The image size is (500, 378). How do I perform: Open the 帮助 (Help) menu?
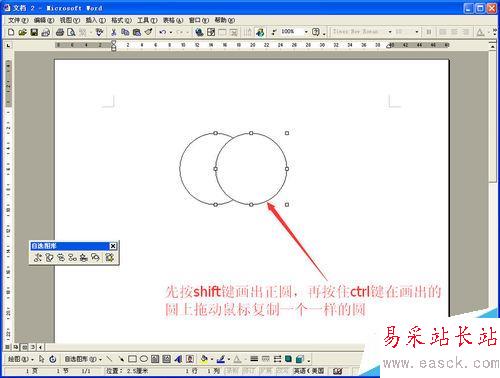(224, 20)
